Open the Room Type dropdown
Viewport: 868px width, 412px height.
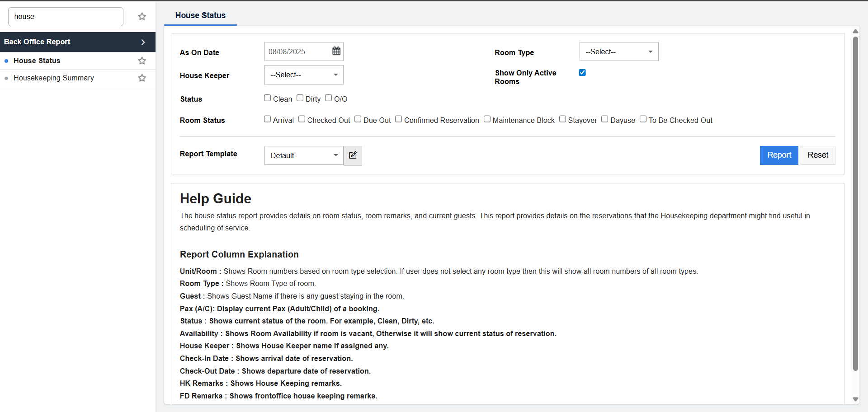coord(618,51)
